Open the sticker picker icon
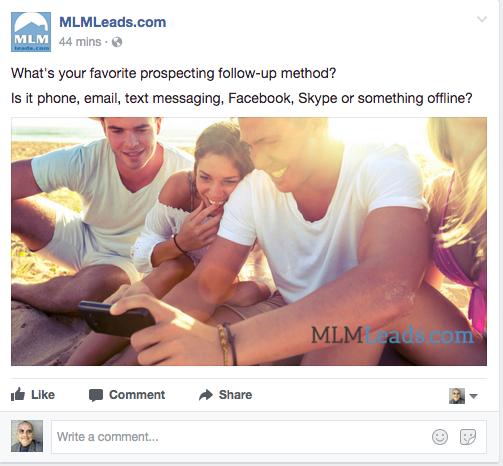Image resolution: width=503 pixels, height=466 pixels. point(468,437)
